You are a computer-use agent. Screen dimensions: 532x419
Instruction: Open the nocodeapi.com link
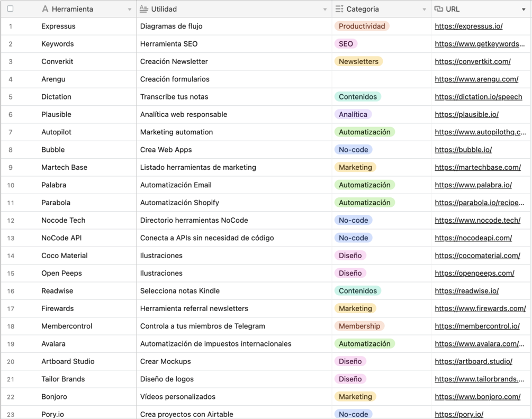473,238
